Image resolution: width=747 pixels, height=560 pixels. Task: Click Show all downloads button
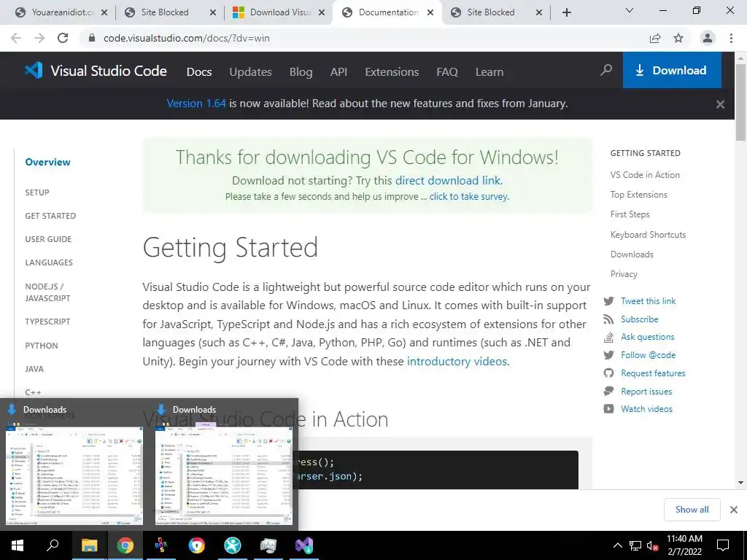tap(692, 510)
